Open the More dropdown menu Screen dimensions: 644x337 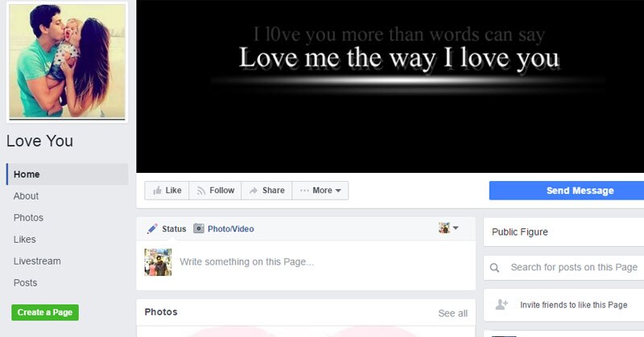320,191
